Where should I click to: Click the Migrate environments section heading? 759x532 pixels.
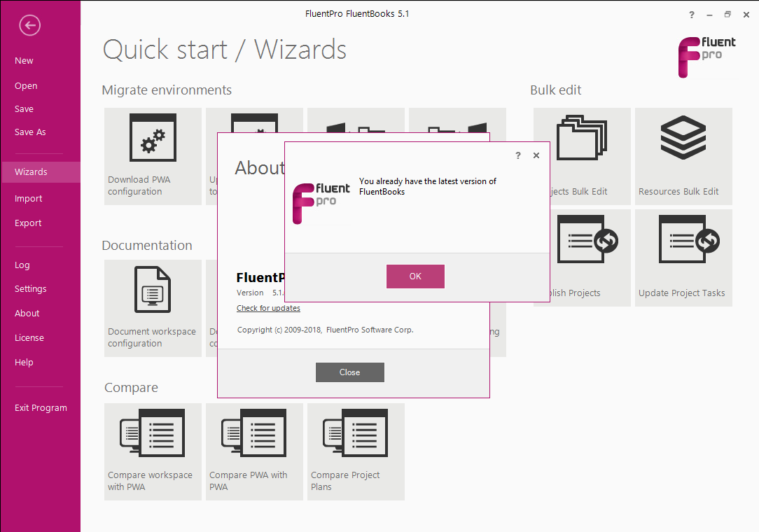pyautogui.click(x=167, y=90)
